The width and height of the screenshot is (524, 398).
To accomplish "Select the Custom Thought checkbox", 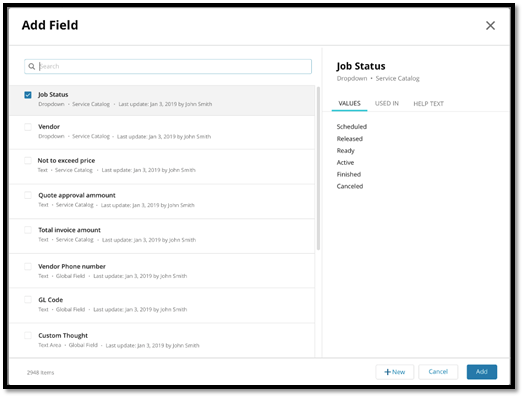I will [x=28, y=336].
